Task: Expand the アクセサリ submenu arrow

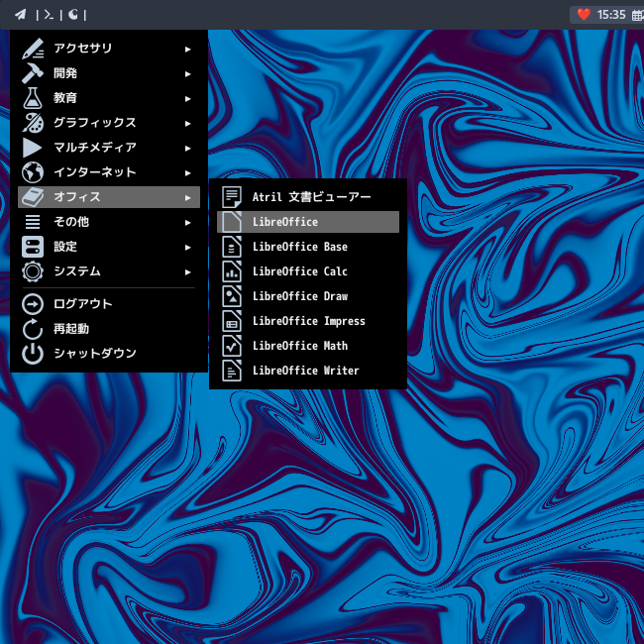Action: (x=187, y=49)
